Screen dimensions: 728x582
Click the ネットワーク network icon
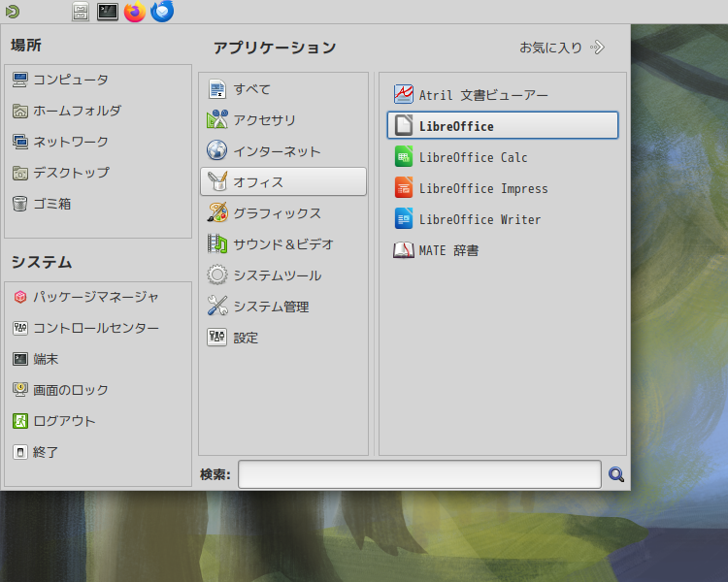[20, 142]
